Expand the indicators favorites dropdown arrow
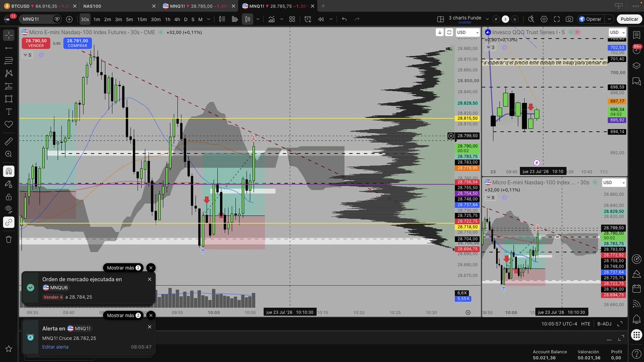This screenshot has height=362, width=644. 281,19
